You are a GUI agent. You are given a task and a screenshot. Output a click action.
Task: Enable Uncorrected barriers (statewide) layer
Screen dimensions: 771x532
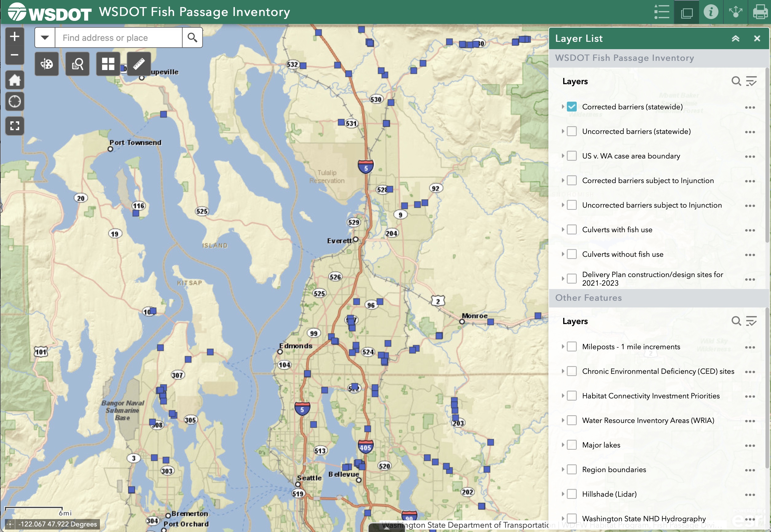[571, 131]
